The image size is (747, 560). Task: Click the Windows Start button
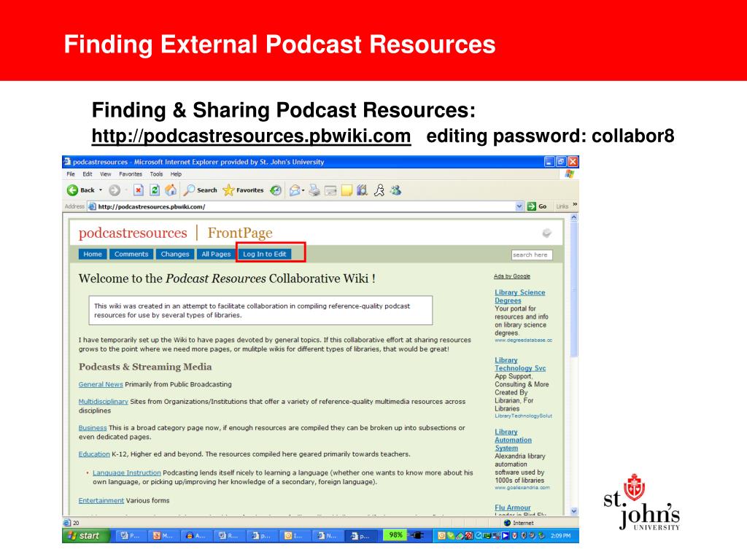click(x=86, y=536)
